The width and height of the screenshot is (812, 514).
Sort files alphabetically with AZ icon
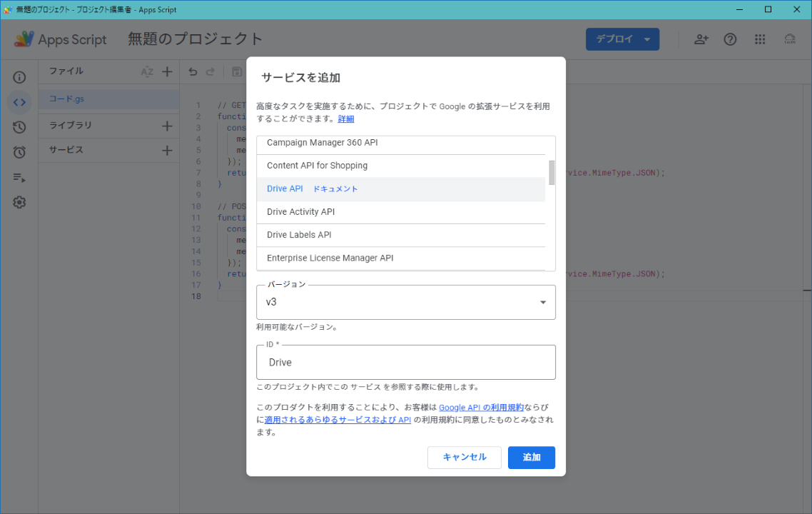[x=147, y=71]
